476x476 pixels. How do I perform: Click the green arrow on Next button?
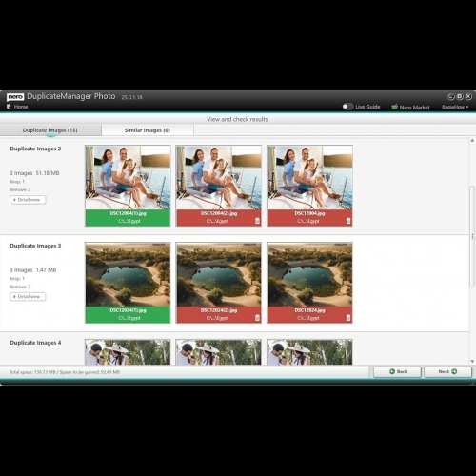454,371
